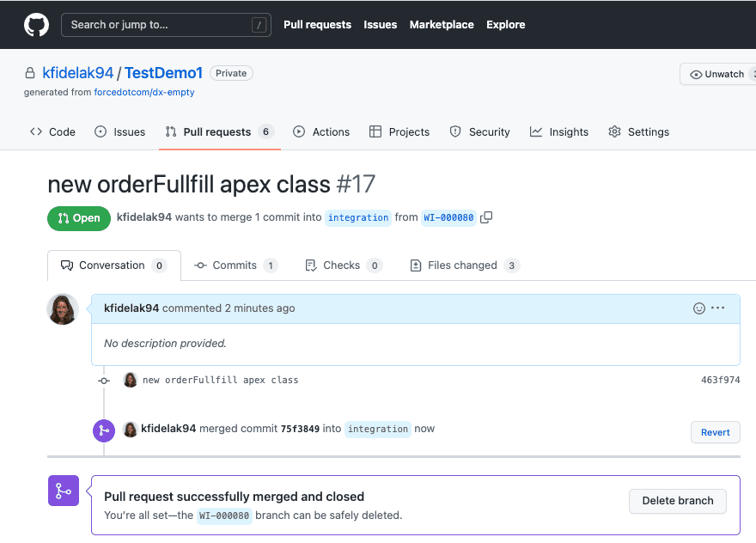This screenshot has height=543, width=756.
Task: Open Pull requests in top navigation
Action: [x=317, y=25]
